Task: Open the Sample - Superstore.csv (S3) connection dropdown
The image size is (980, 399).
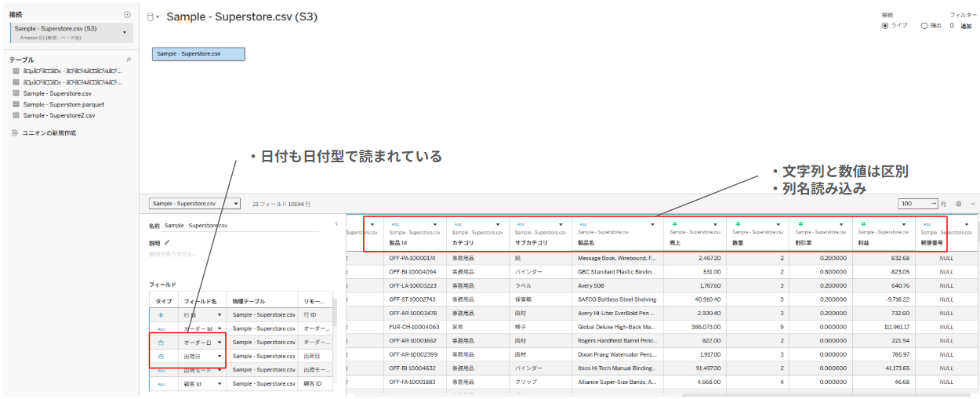Action: tap(125, 32)
